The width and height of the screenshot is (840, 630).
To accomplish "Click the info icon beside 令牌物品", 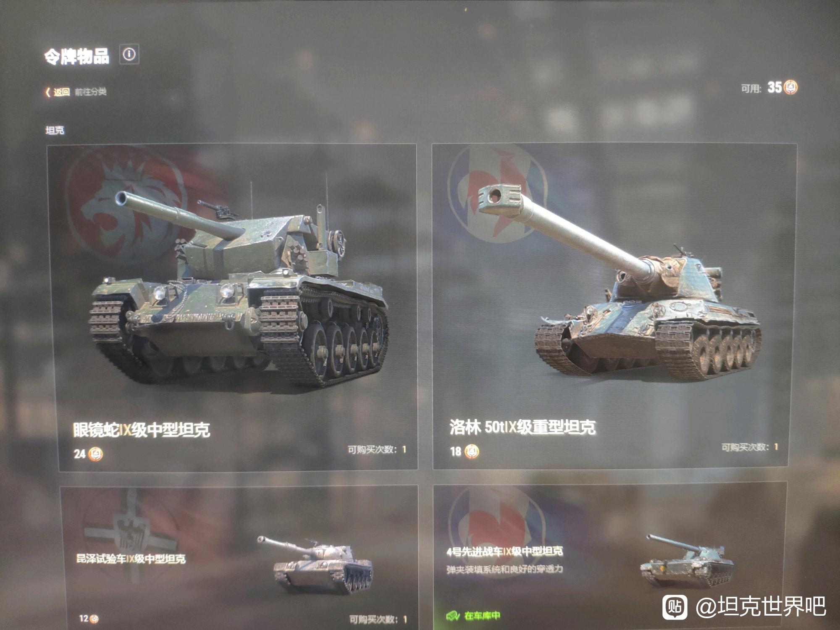I will point(129,54).
